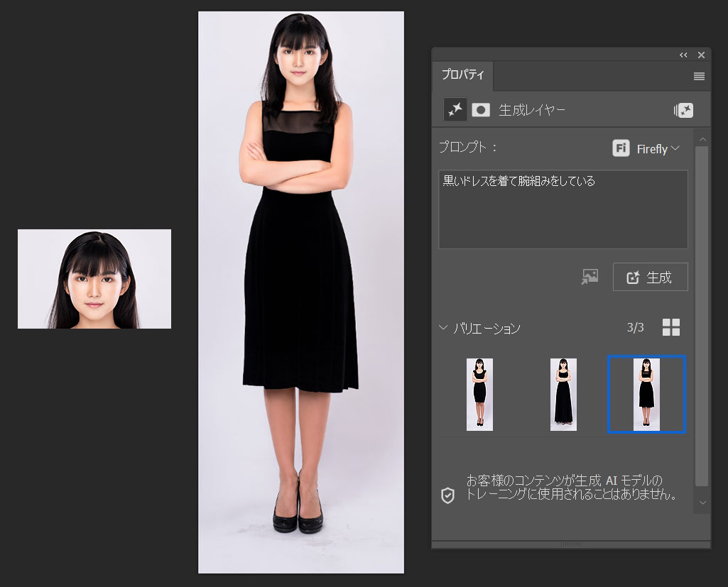Select the プロパティ tab
This screenshot has height=587, width=728.
(463, 75)
